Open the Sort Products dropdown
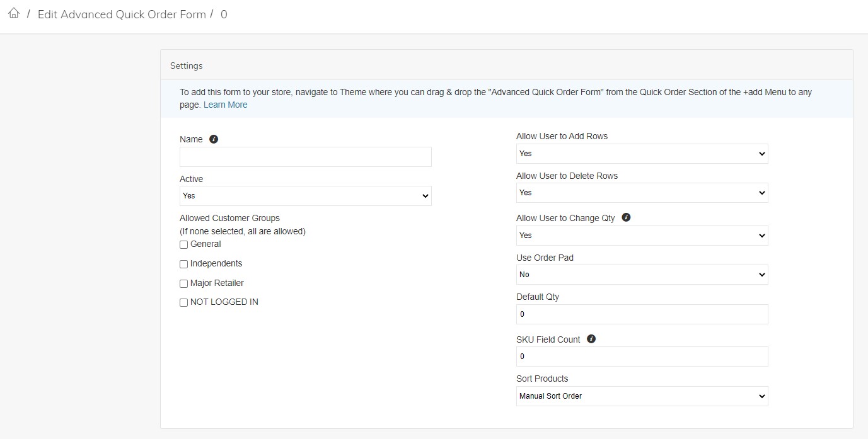This screenshot has width=868, height=439. coord(642,396)
